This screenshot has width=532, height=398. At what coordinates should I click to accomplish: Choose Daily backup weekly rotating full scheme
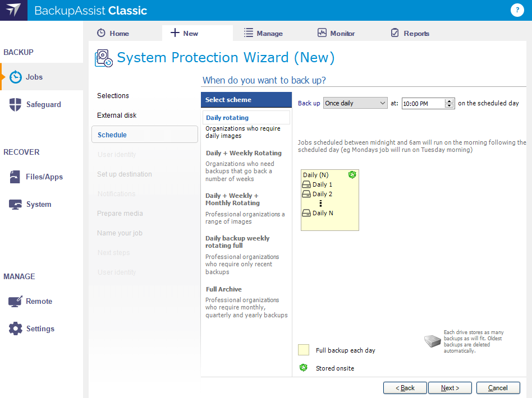coord(237,242)
